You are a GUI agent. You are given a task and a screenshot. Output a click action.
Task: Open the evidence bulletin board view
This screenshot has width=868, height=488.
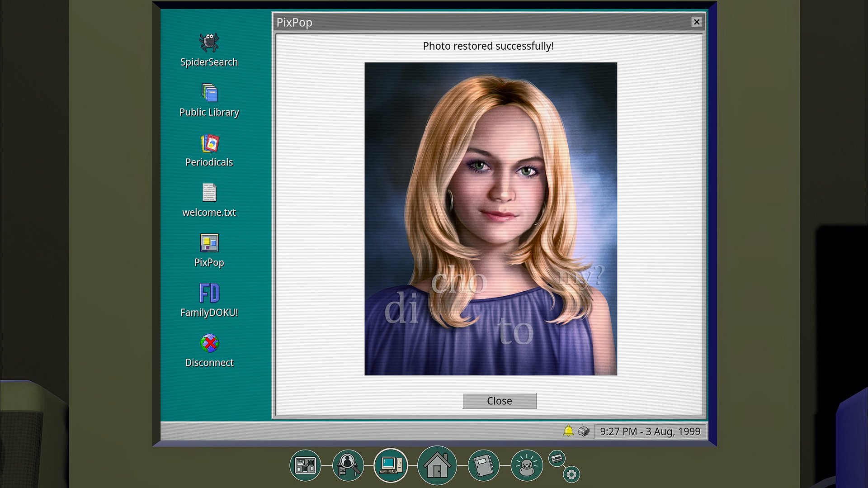(305, 465)
